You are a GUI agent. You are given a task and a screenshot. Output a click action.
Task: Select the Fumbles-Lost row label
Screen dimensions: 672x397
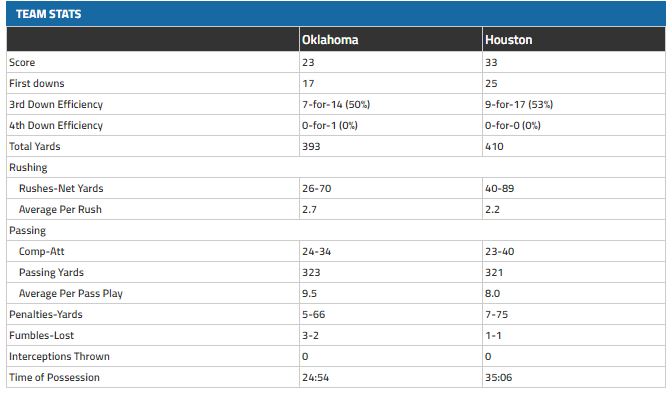(42, 336)
